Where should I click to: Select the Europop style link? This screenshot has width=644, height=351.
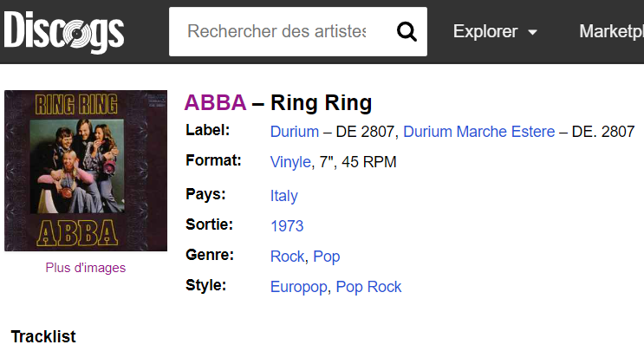click(x=299, y=287)
